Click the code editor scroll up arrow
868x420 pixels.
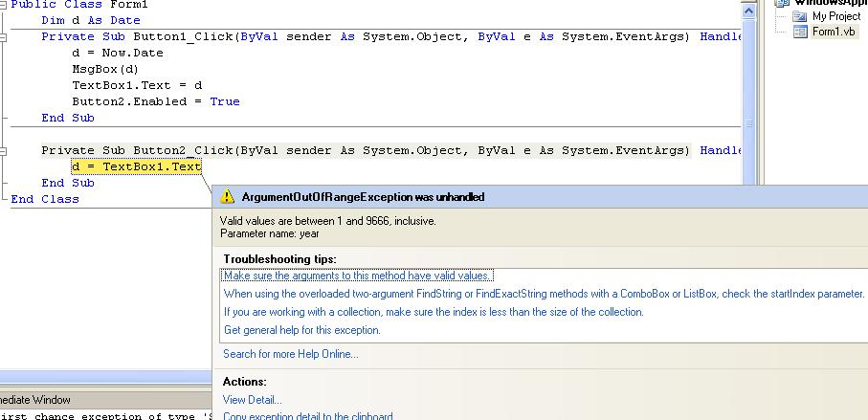(749, 9)
